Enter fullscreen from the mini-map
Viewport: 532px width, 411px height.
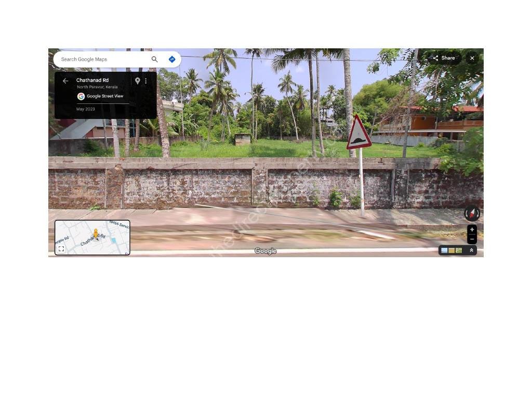tap(61, 249)
